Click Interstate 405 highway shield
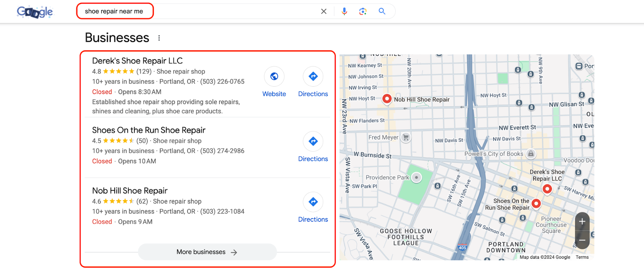The height and width of the screenshot is (272, 644). click(x=462, y=247)
